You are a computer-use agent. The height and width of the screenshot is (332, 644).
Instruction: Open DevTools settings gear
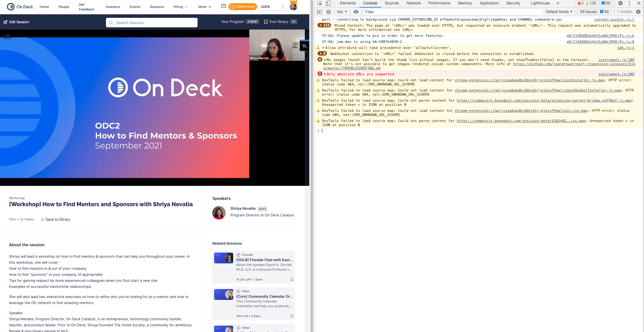(x=620, y=3)
